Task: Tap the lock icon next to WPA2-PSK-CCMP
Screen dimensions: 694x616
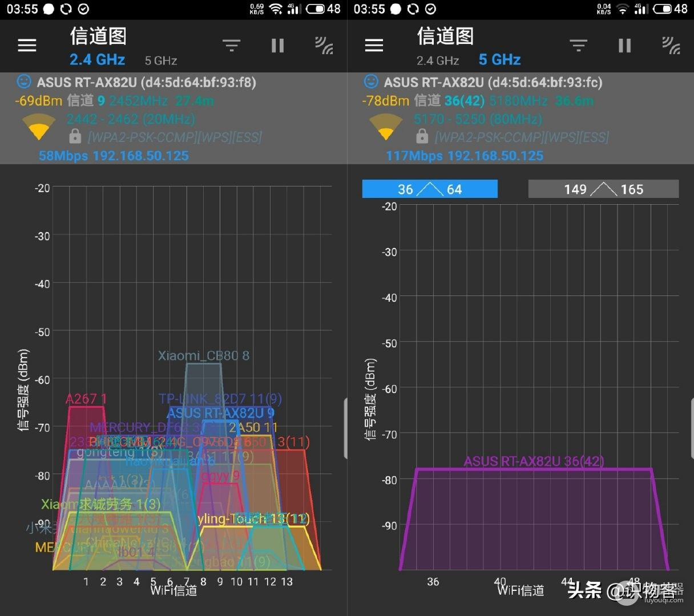Action: 76,137
